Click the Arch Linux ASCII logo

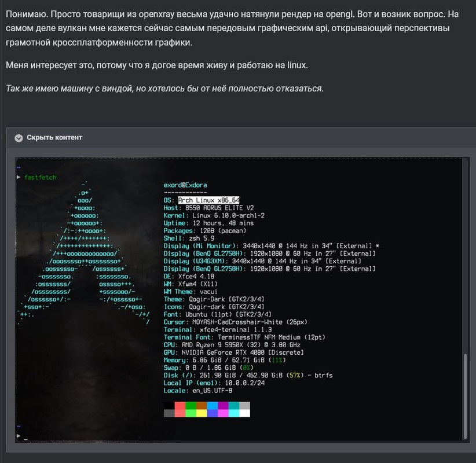(x=84, y=253)
